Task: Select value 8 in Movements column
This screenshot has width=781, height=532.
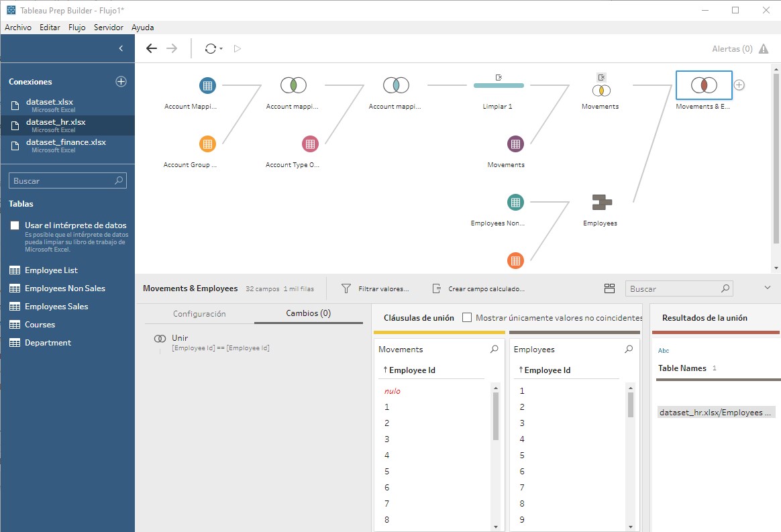Action: click(386, 519)
